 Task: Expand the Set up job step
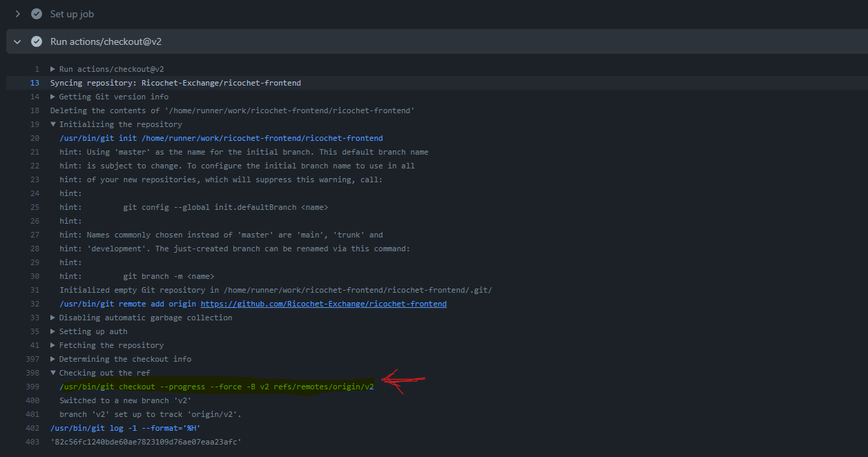[18, 14]
